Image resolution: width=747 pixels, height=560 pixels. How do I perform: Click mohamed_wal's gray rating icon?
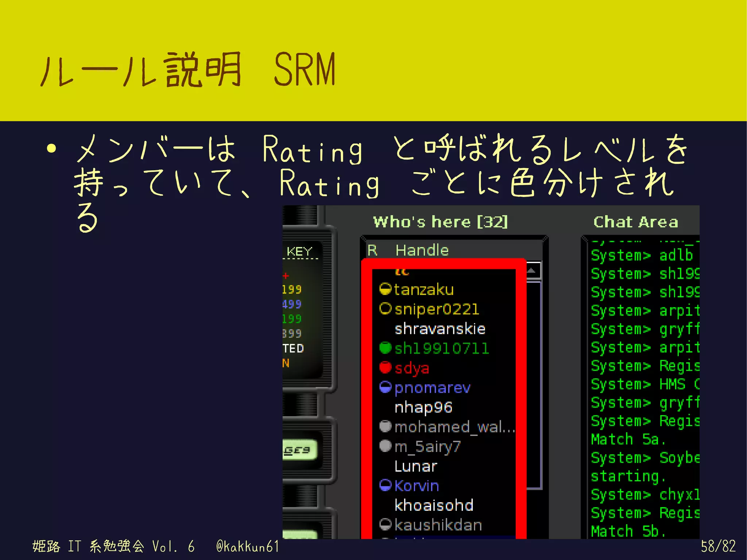[x=385, y=426]
